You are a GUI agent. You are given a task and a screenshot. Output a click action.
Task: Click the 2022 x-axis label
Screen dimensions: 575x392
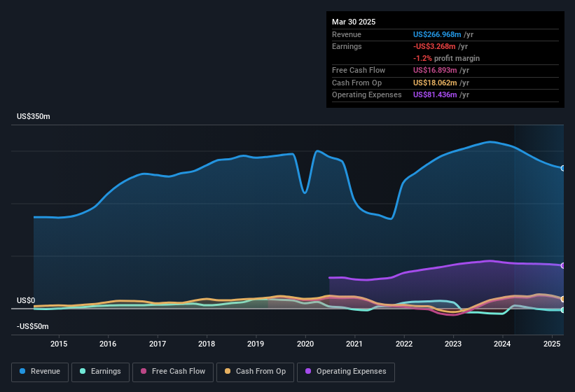pos(403,344)
